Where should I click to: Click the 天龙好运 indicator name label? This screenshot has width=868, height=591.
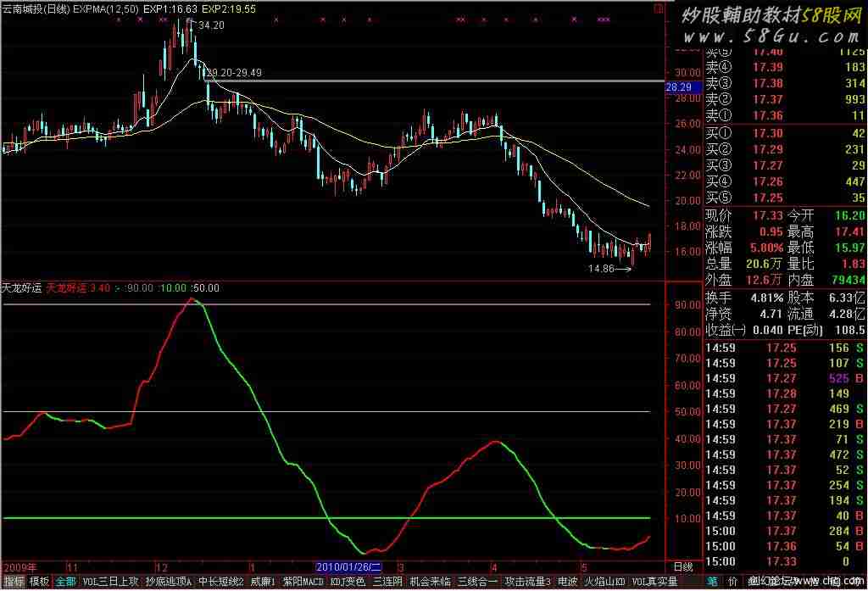(x=22, y=287)
